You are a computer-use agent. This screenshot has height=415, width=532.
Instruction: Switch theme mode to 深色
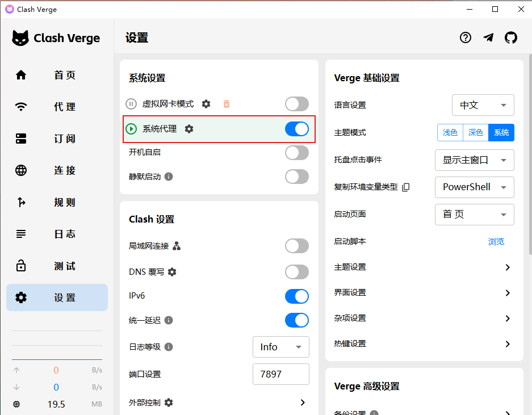475,132
